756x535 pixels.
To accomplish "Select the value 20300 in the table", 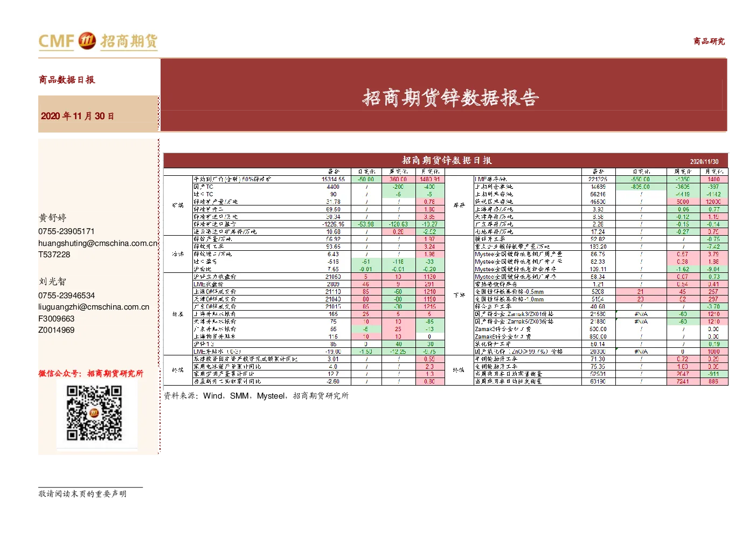I will tap(598, 352).
